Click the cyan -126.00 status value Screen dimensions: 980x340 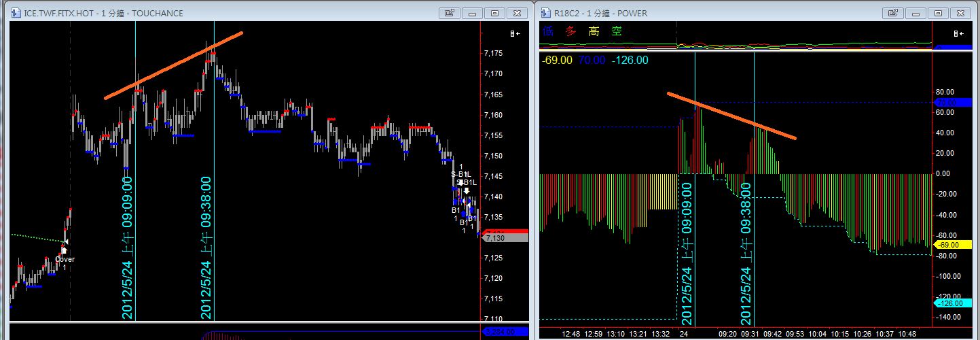630,60
